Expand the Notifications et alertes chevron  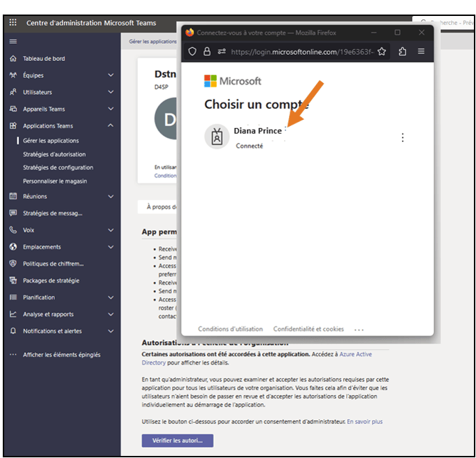pos(111,331)
